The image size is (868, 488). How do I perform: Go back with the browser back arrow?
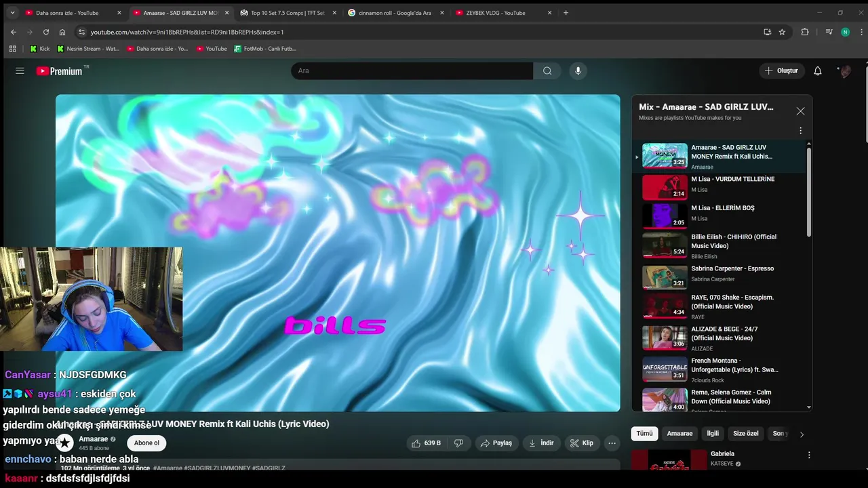pyautogui.click(x=13, y=32)
